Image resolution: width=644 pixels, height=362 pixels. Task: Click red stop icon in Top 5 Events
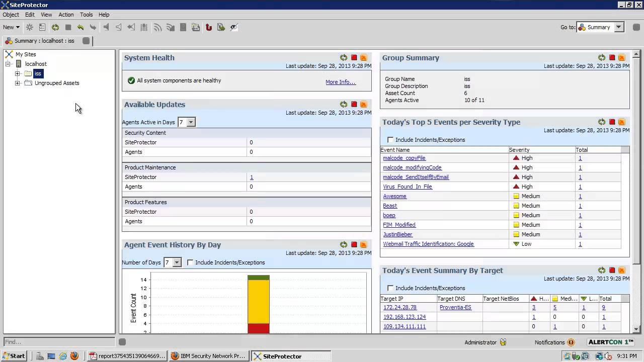coord(612,122)
